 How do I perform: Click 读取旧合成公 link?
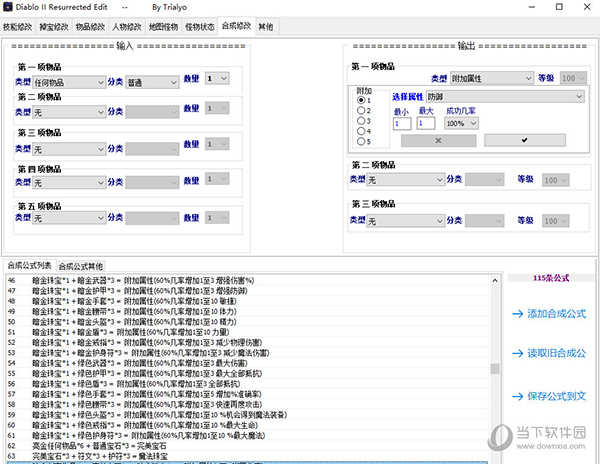coord(549,353)
